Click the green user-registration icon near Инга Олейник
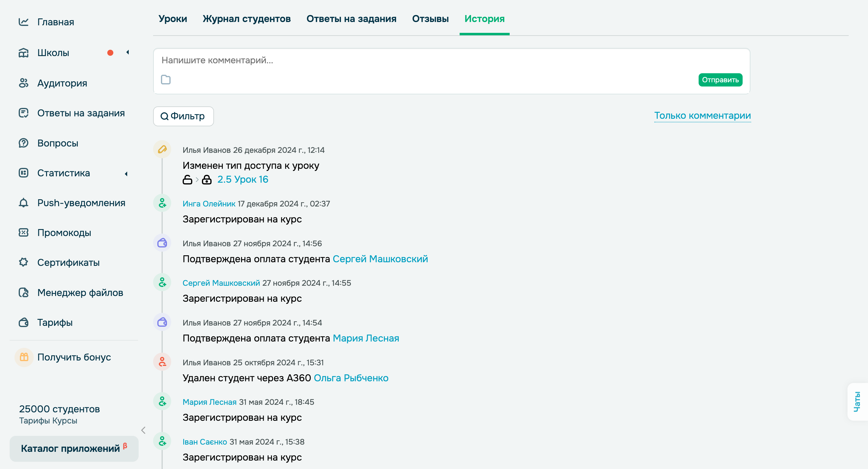Viewport: 868px width, 469px height. pyautogui.click(x=162, y=203)
